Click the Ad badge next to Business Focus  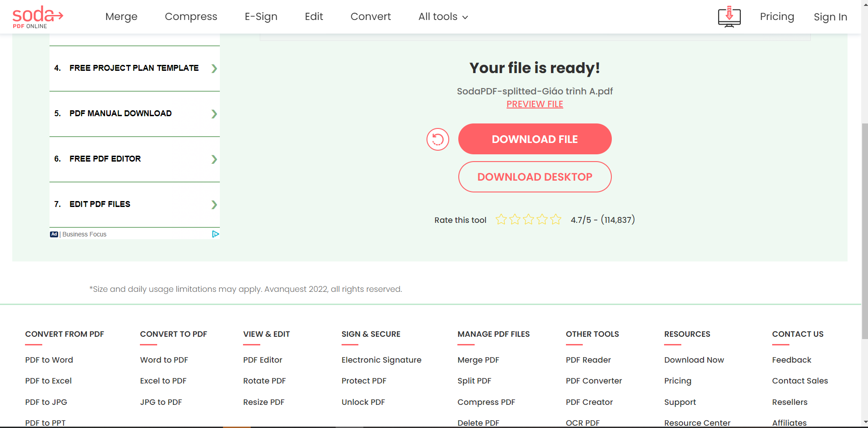tap(54, 234)
